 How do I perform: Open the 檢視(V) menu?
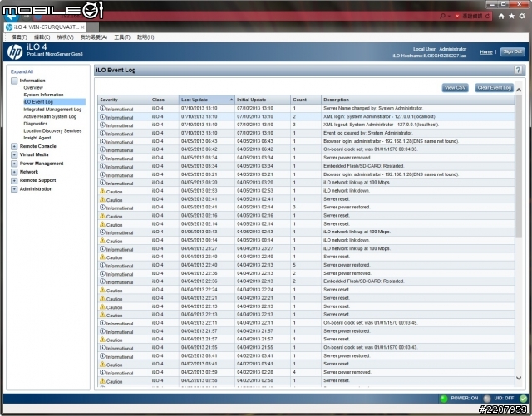(65, 37)
